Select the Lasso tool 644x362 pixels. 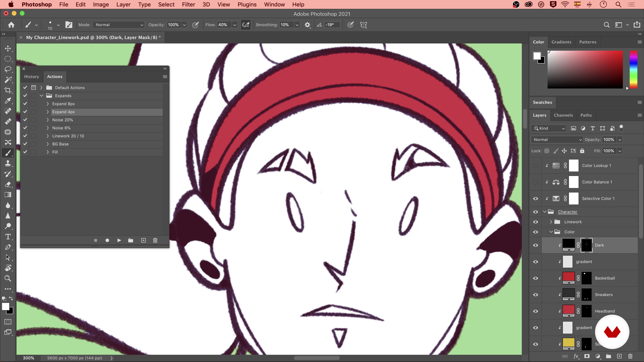tap(8, 69)
